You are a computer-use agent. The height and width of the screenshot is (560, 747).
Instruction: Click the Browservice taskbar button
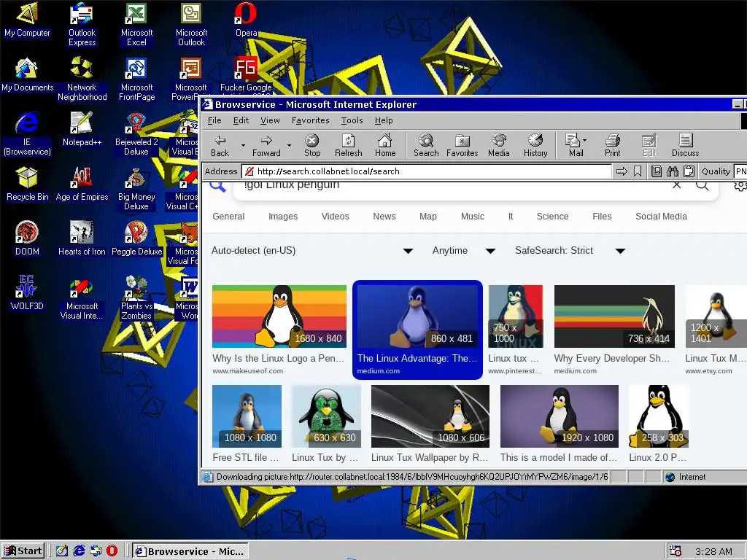190,551
